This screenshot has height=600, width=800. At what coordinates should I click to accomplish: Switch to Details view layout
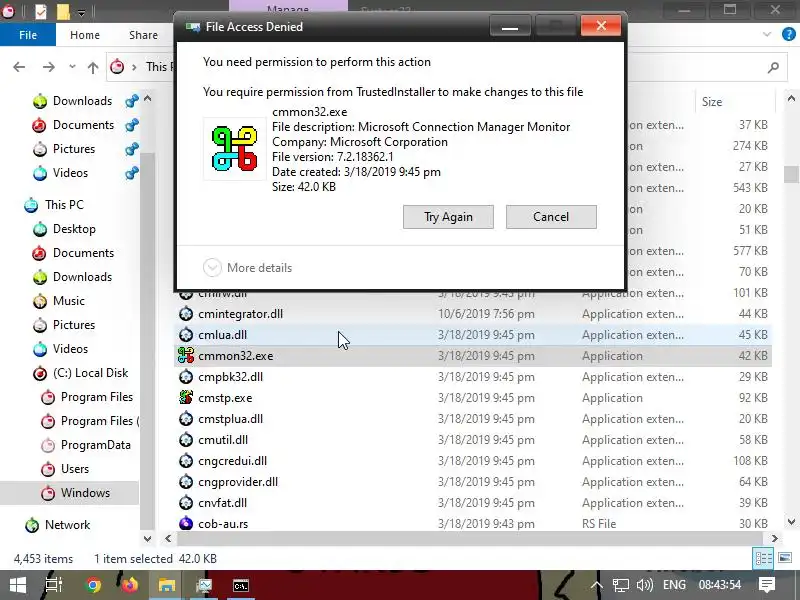(763, 558)
